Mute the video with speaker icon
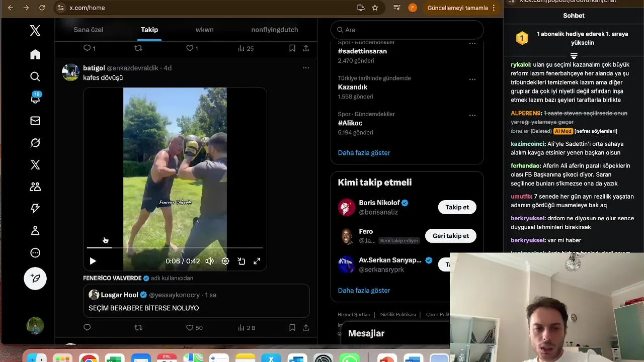Screen dimensions: 644x362 [210, 261]
